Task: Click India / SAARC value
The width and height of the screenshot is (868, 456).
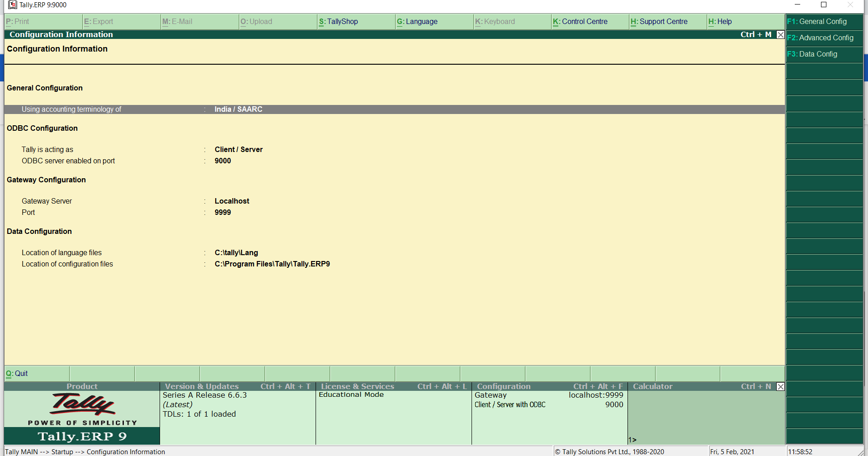Action: point(238,109)
